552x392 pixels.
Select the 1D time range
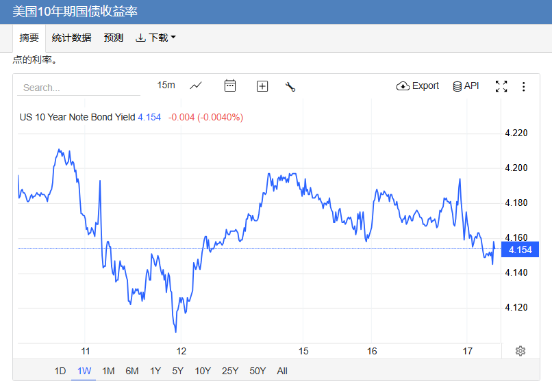pos(60,371)
